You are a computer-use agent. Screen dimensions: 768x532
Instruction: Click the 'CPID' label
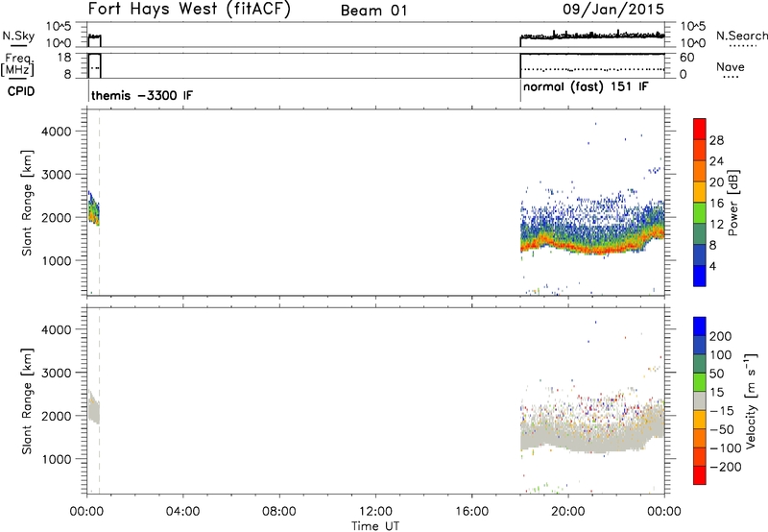(x=21, y=91)
